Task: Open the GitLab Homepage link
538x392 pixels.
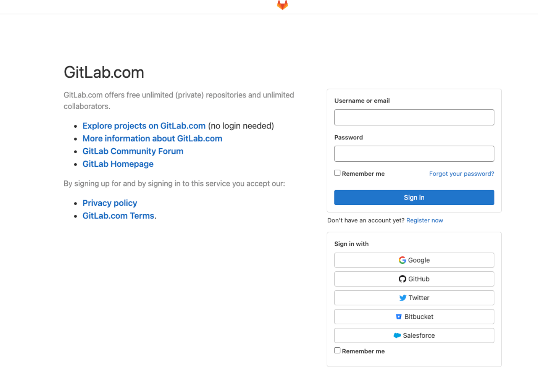Action: tap(118, 164)
